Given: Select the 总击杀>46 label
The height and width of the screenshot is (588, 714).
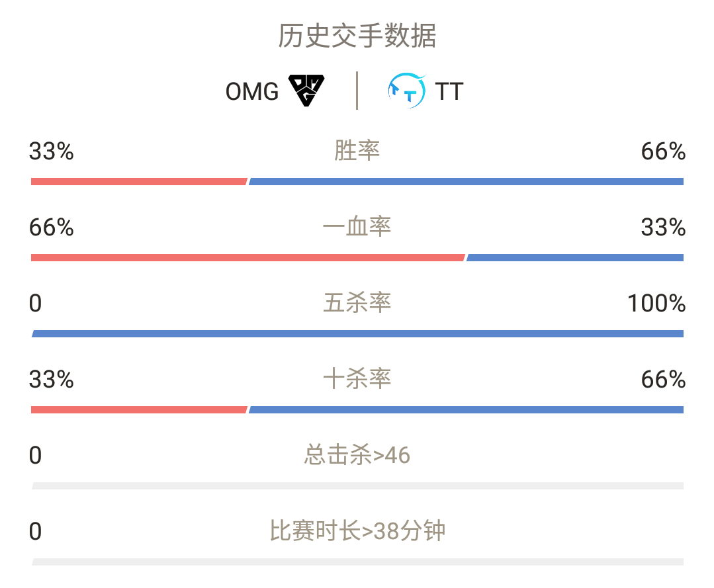Looking at the screenshot, I should (357, 454).
